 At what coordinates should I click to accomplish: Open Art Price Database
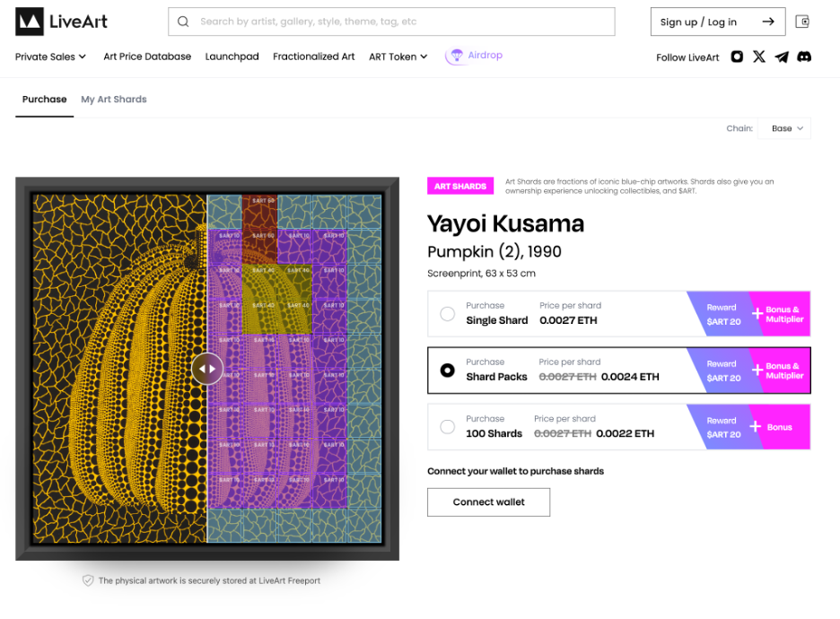pyautogui.click(x=147, y=57)
